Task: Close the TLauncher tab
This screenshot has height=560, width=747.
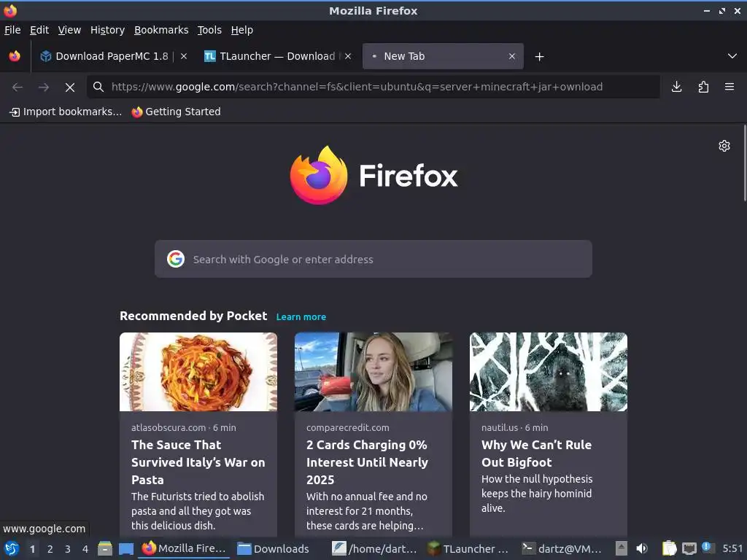Action: pyautogui.click(x=348, y=56)
